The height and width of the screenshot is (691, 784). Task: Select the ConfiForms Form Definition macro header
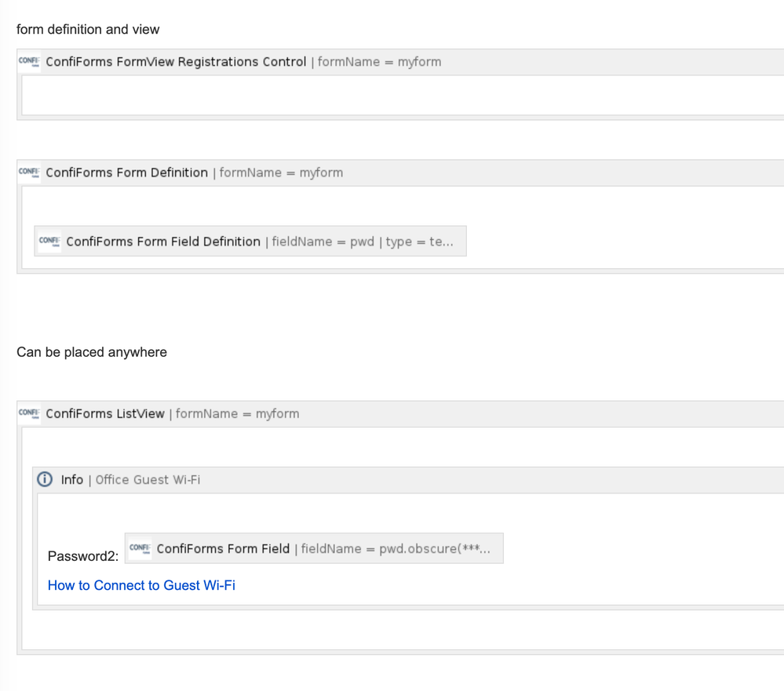(x=400, y=173)
